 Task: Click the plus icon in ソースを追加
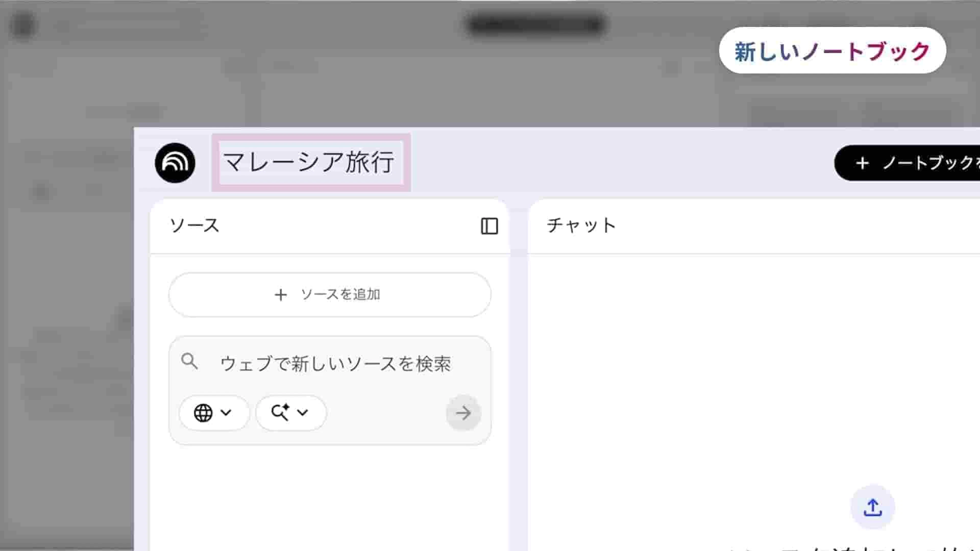(x=281, y=295)
